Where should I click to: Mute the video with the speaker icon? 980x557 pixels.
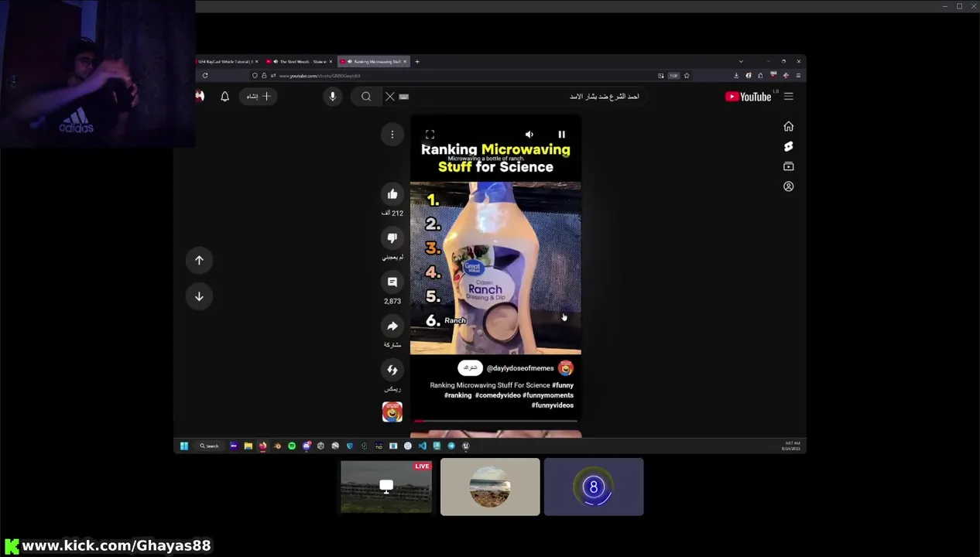pos(529,135)
